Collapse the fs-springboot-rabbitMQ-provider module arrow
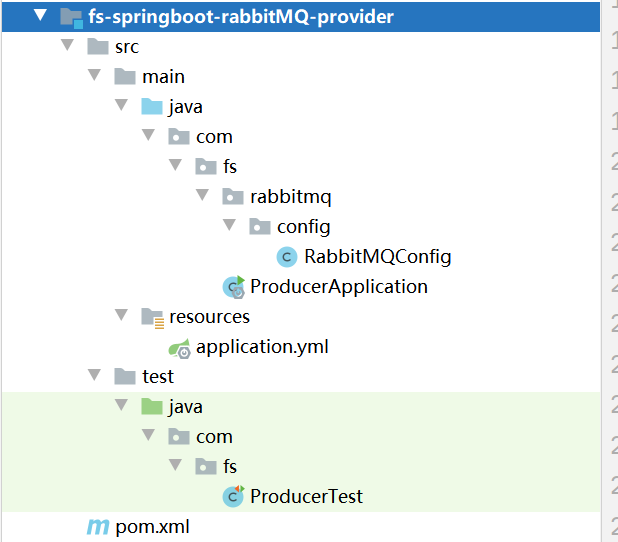Viewport: 618px width, 542px height. click(x=40, y=15)
